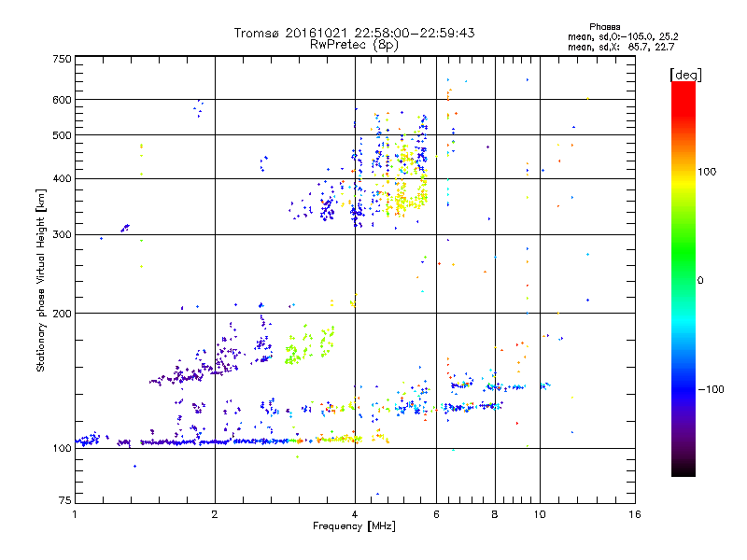Viewport: 747px width, 560px height.
Task: Click the colorbar tick label '100'
Action: [x=707, y=172]
